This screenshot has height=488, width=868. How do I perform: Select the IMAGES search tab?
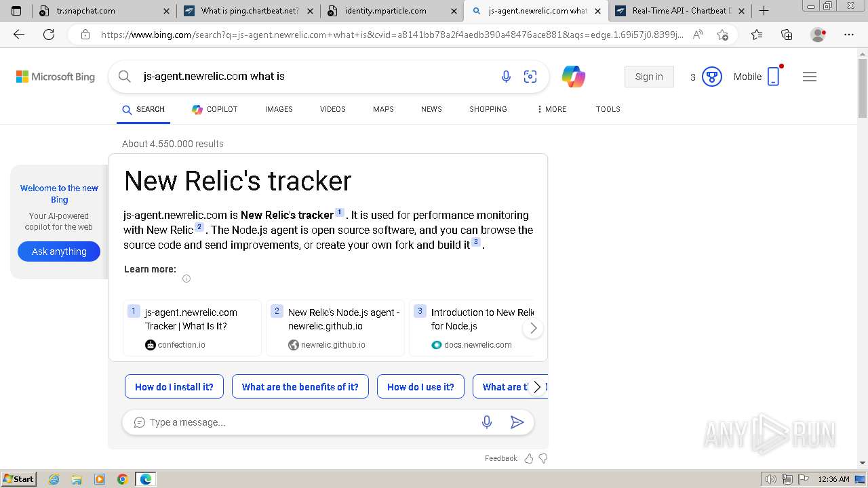point(279,109)
